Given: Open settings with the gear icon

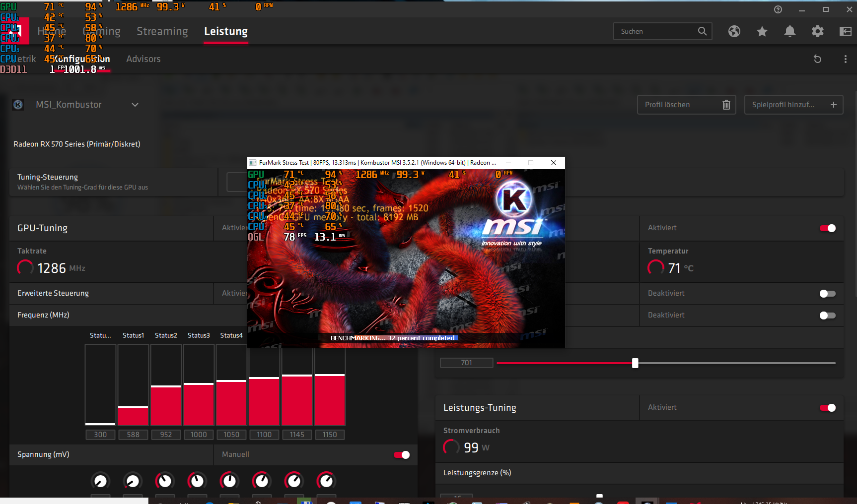Looking at the screenshot, I should [818, 31].
